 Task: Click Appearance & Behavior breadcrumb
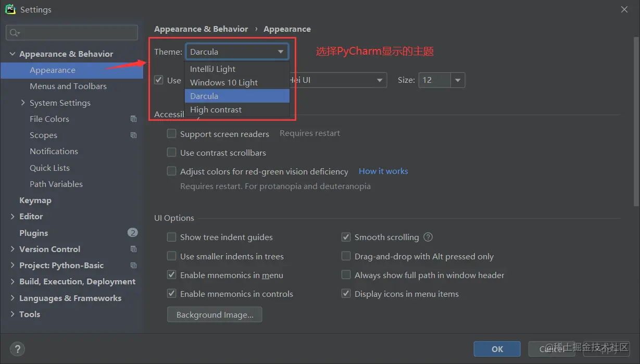201,29
